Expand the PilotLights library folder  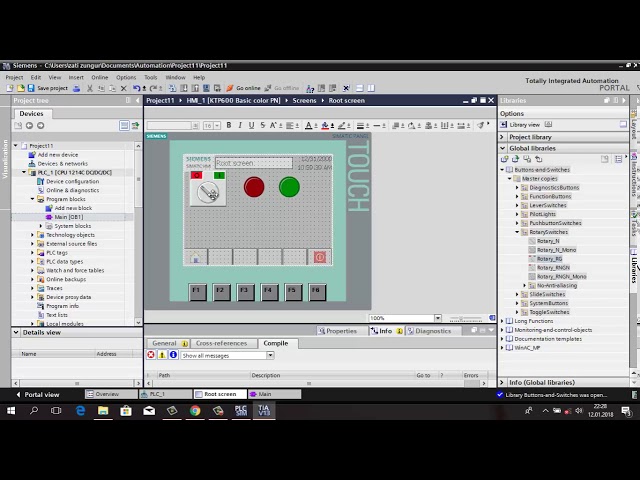(517, 214)
